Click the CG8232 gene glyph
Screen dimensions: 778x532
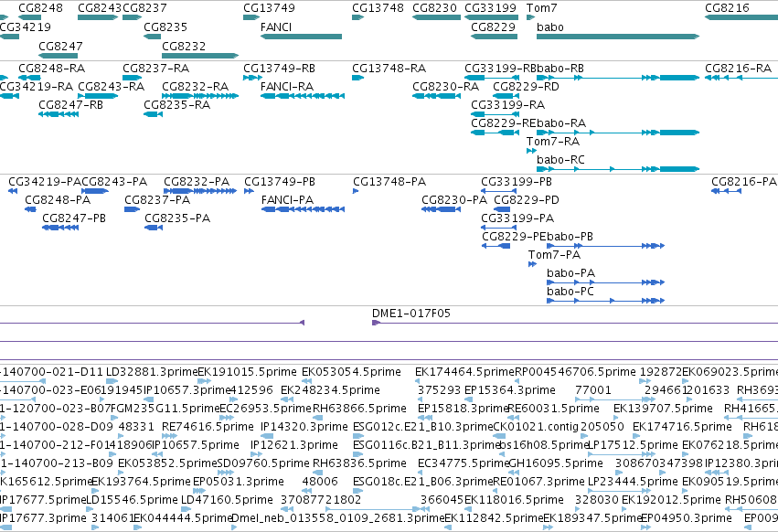tap(200, 56)
